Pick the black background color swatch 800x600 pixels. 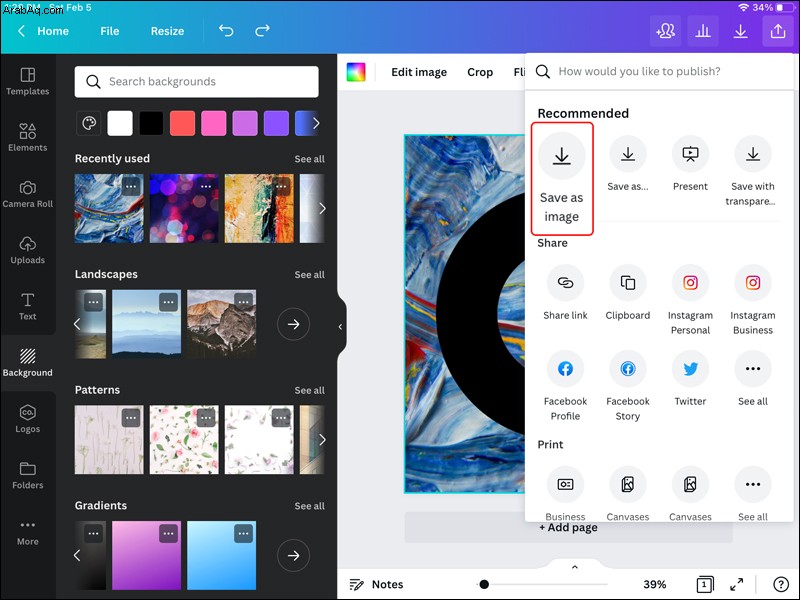coord(152,123)
